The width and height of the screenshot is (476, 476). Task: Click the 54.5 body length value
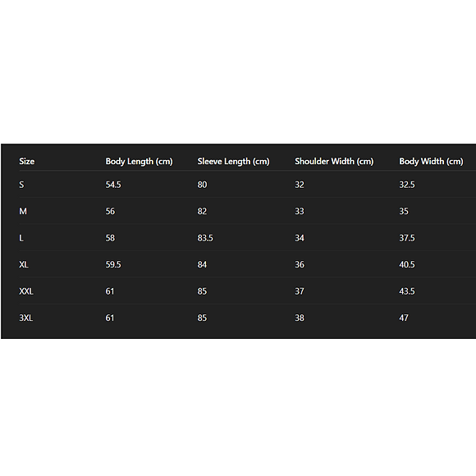[x=113, y=185]
